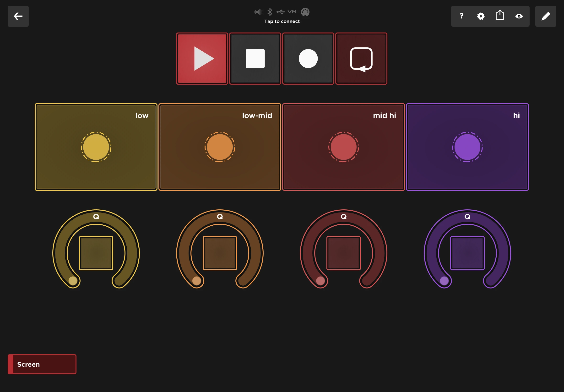
Task: Arm recording with the circle button
Action: [308, 59]
